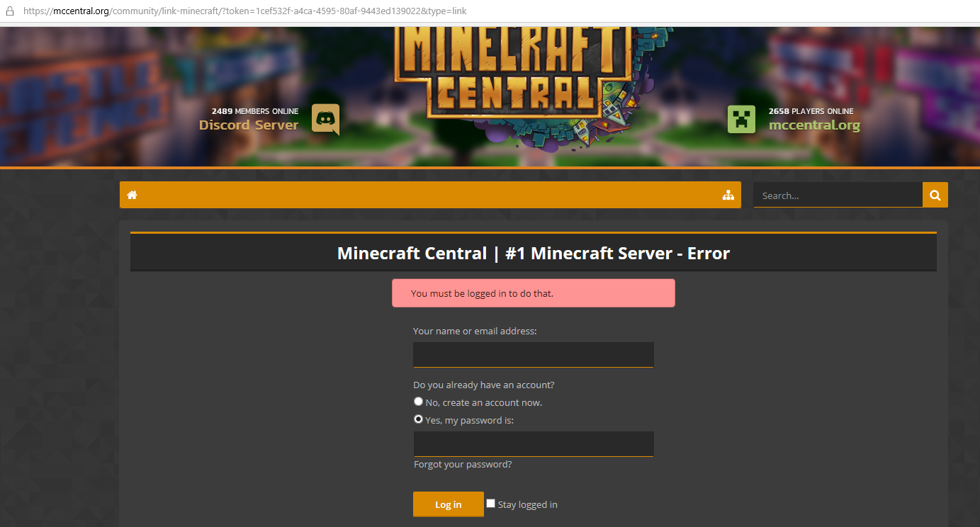
Task: Open the Forgot your password link
Action: pos(463,465)
